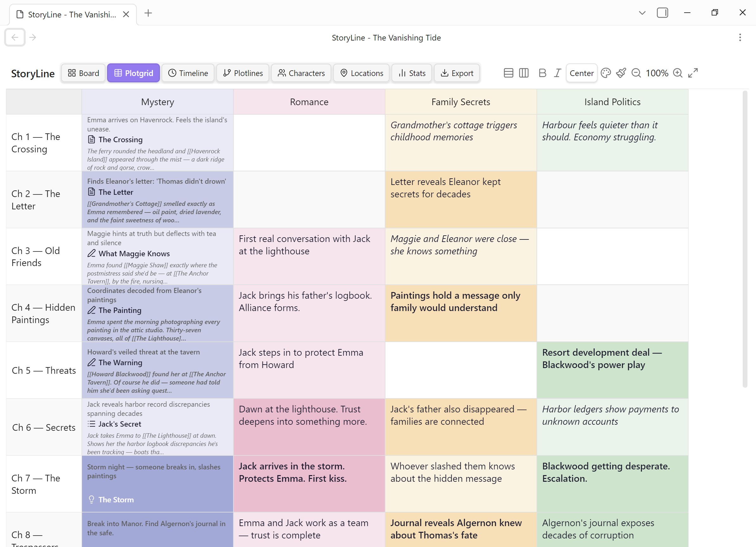Image resolution: width=756 pixels, height=547 pixels.
Task: Toggle the right sidebar panel
Action: 662,13
